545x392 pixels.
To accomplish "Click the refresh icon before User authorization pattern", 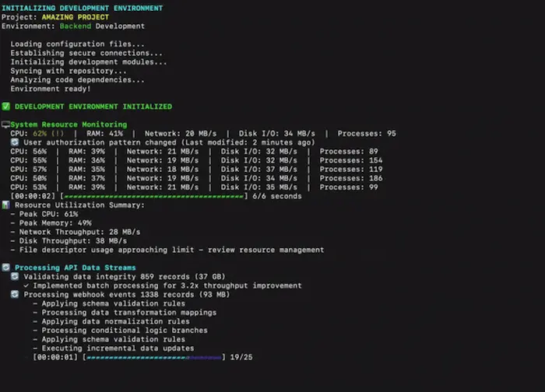I will coord(15,142).
